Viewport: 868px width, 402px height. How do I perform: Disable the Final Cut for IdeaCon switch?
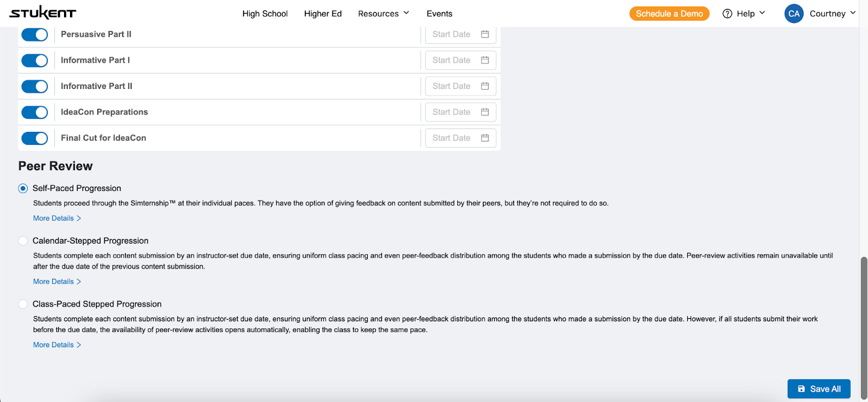(x=35, y=138)
